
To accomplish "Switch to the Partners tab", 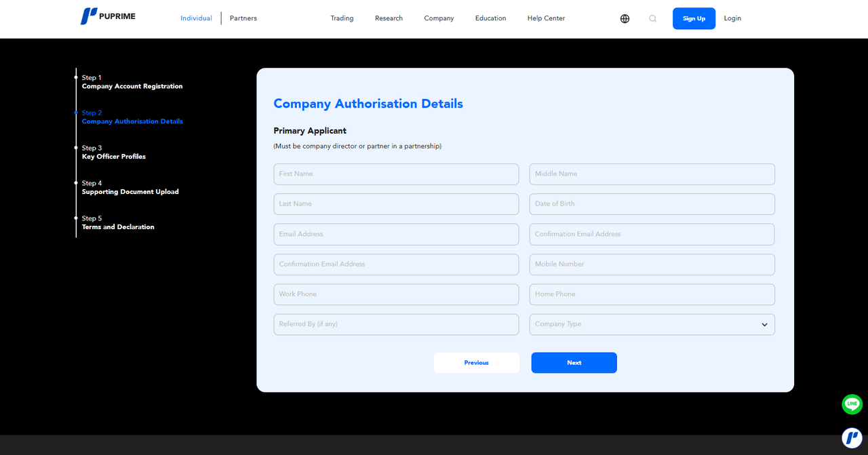I will [x=243, y=18].
